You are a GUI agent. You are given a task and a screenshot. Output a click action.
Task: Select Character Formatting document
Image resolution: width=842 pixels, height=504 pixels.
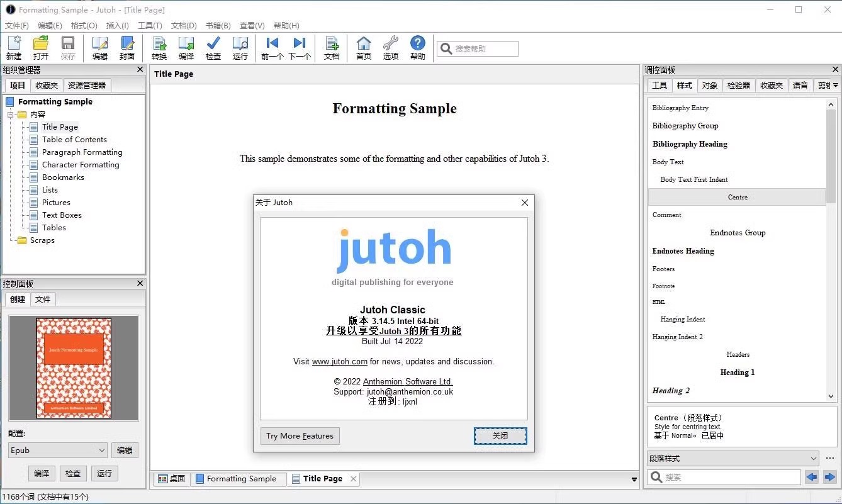[81, 165]
